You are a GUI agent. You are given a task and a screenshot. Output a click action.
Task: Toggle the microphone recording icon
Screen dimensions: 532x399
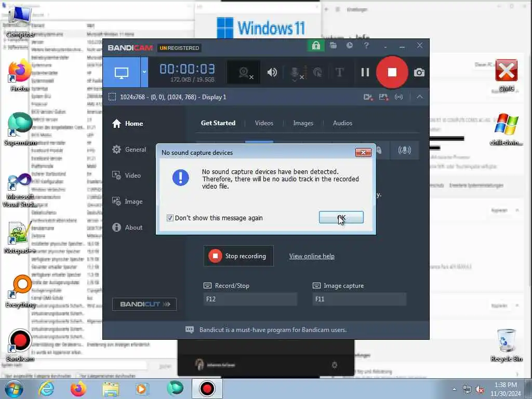pos(295,73)
